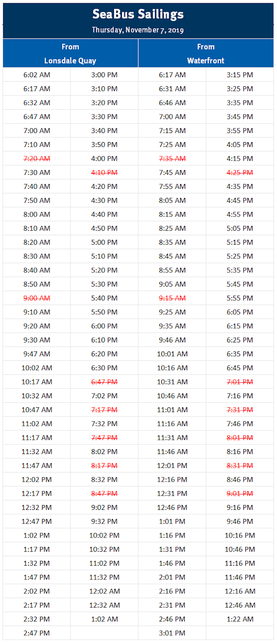The image size is (277, 644).
Task: Select the cancelled 4:25 PM sailing
Action: pos(240,173)
